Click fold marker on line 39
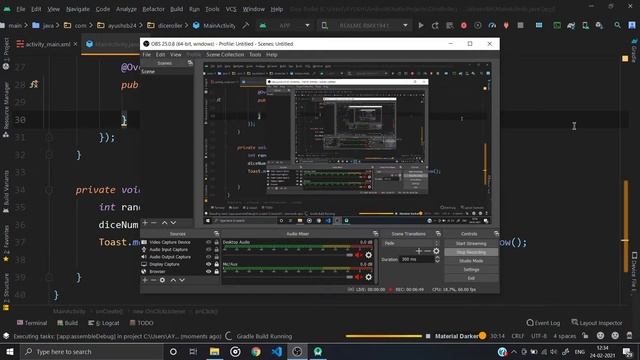 tap(49, 278)
